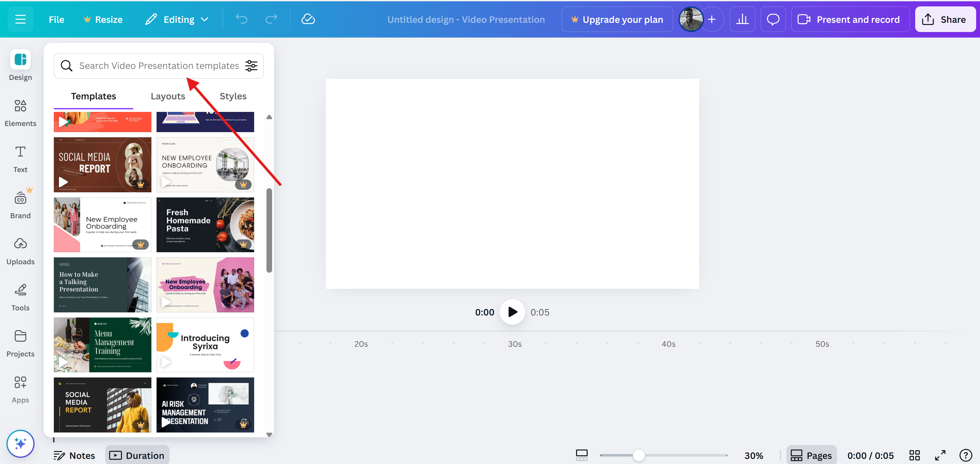Open the template search filters
980x464 pixels.
pyautogui.click(x=251, y=65)
